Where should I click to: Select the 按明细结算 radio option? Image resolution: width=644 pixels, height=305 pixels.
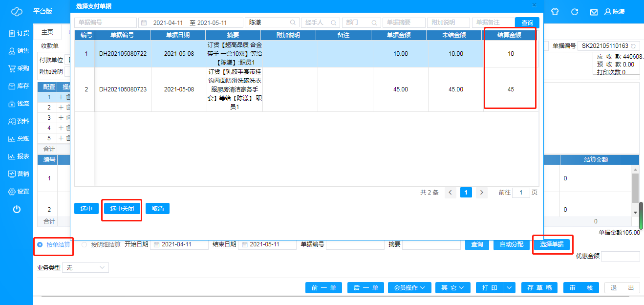click(85, 244)
